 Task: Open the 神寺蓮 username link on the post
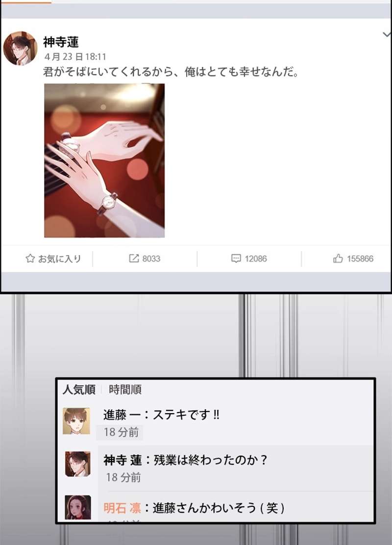click(x=61, y=42)
